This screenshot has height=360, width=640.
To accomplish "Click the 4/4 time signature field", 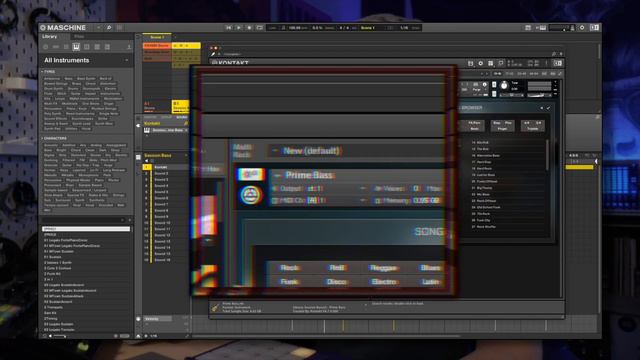I will click(344, 28).
